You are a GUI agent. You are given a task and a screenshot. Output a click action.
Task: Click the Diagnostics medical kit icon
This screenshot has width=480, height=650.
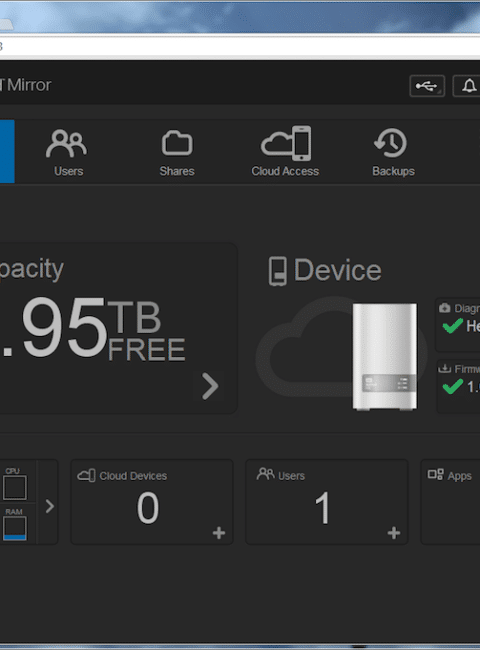click(444, 308)
